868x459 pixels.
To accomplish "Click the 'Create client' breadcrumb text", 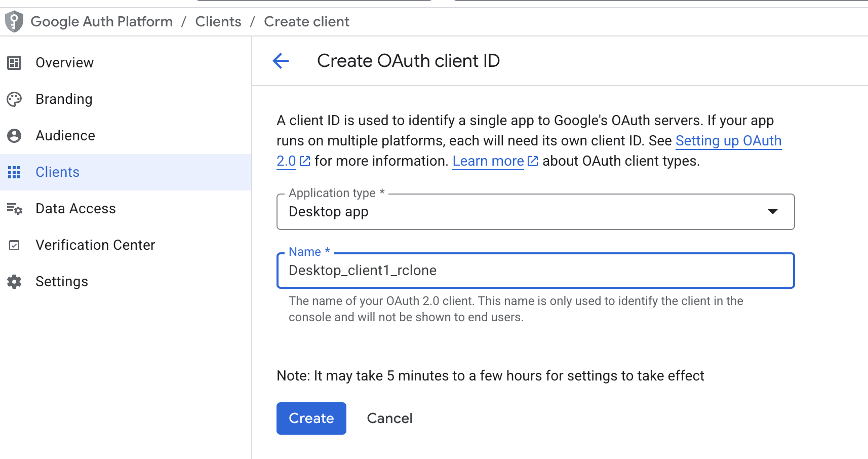I will [x=307, y=22].
